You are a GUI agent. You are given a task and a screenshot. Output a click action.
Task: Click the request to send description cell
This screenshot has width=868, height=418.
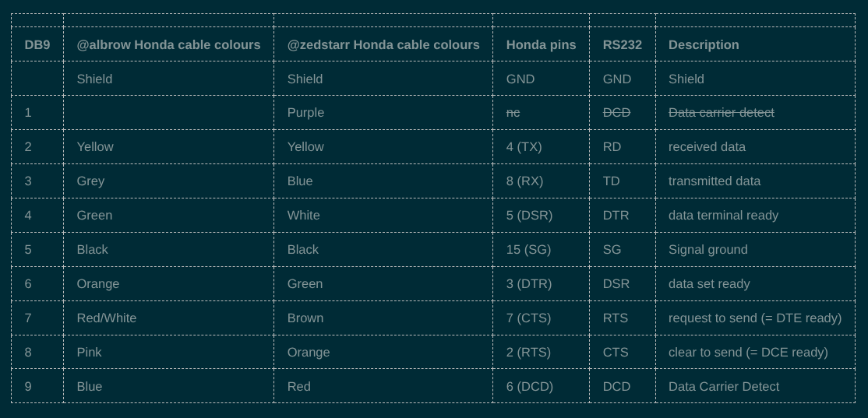point(754,318)
